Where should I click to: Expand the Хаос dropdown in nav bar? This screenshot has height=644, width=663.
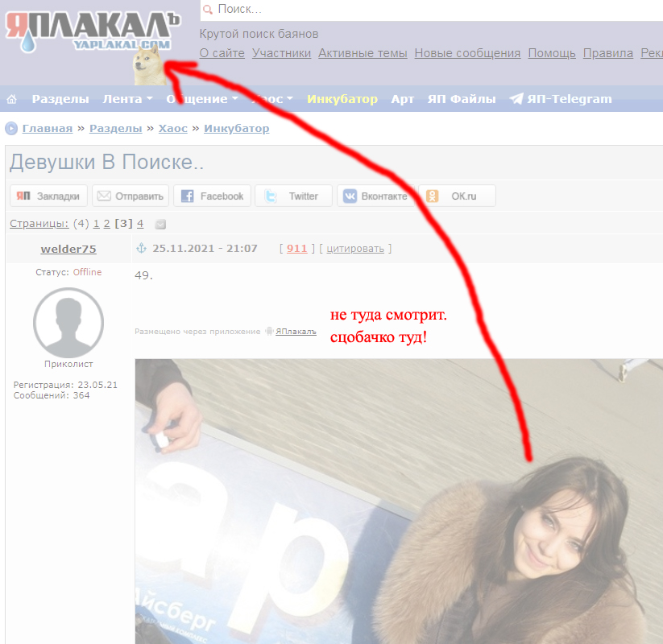click(272, 99)
